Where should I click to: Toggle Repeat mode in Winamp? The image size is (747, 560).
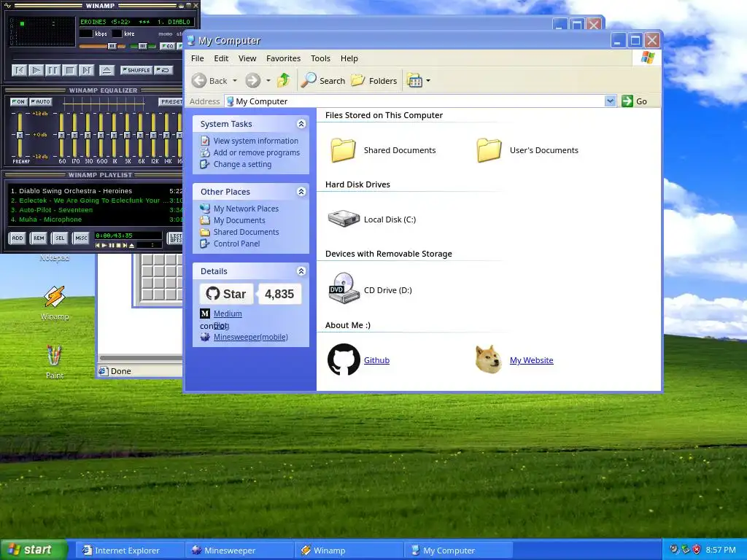(x=163, y=70)
